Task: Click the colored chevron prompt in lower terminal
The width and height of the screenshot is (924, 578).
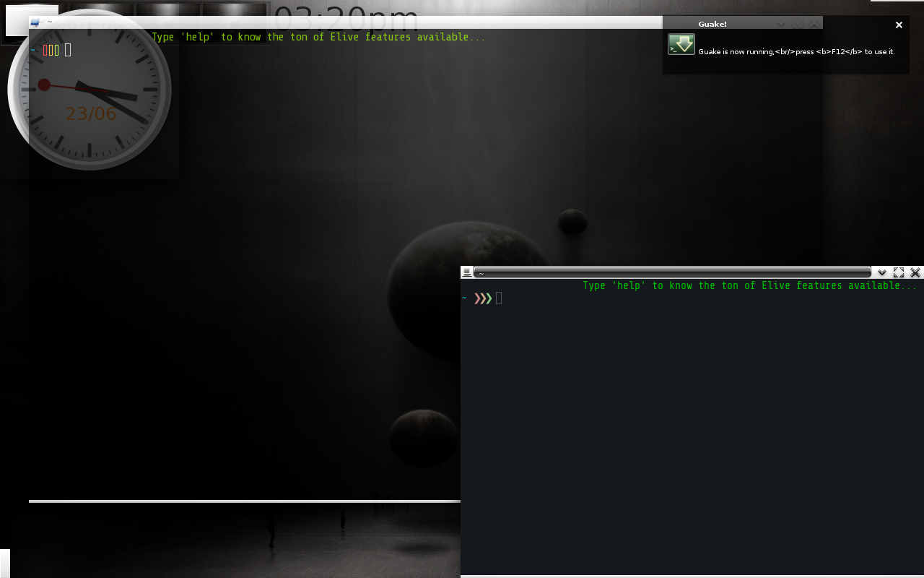Action: 483,298
